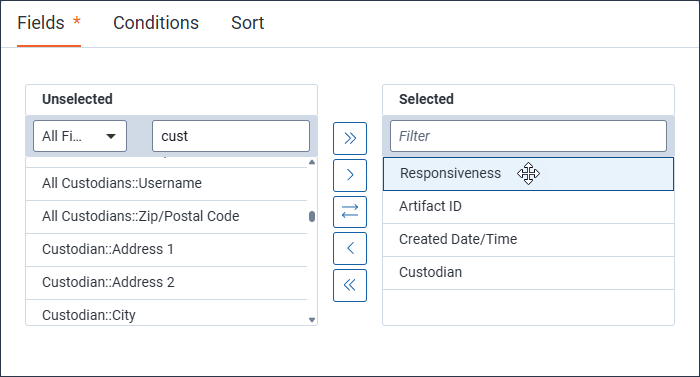Select 'Created Date/Time' in the Selected list
700x377 pixels.
click(x=528, y=240)
